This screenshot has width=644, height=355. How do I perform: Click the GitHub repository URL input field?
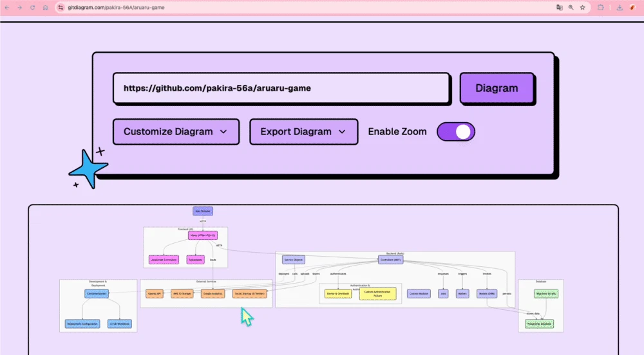[x=281, y=88]
